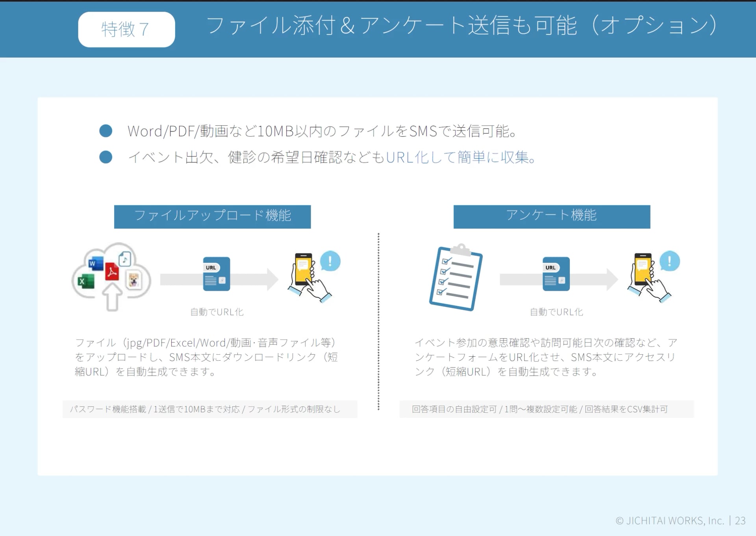Click the checklist clipboard icon
Screen dimensions: 756x536
tap(456, 277)
